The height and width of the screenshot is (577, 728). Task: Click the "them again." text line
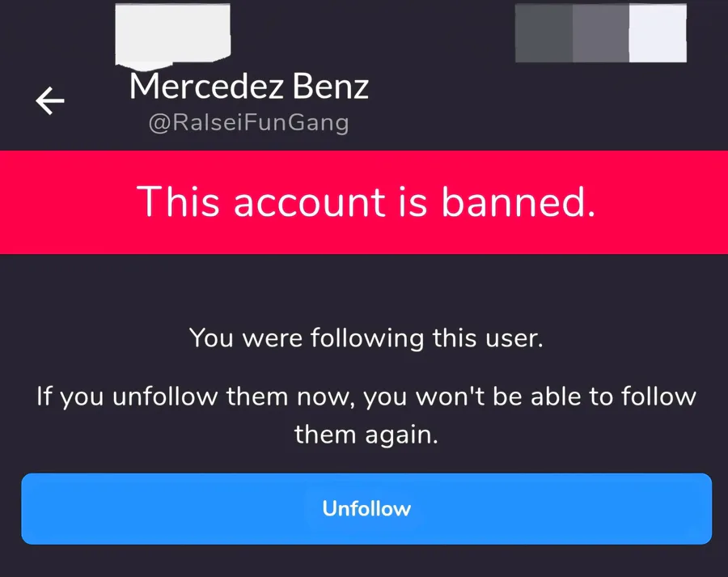tap(366, 435)
